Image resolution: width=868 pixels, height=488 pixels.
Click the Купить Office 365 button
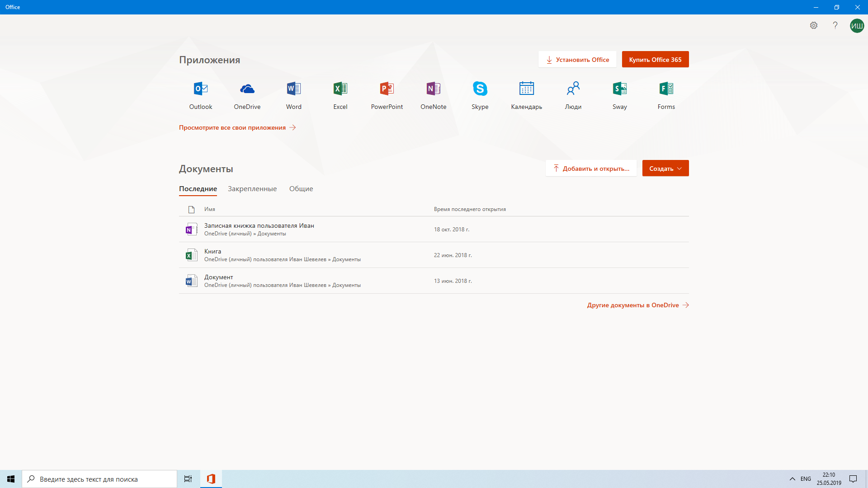point(656,60)
